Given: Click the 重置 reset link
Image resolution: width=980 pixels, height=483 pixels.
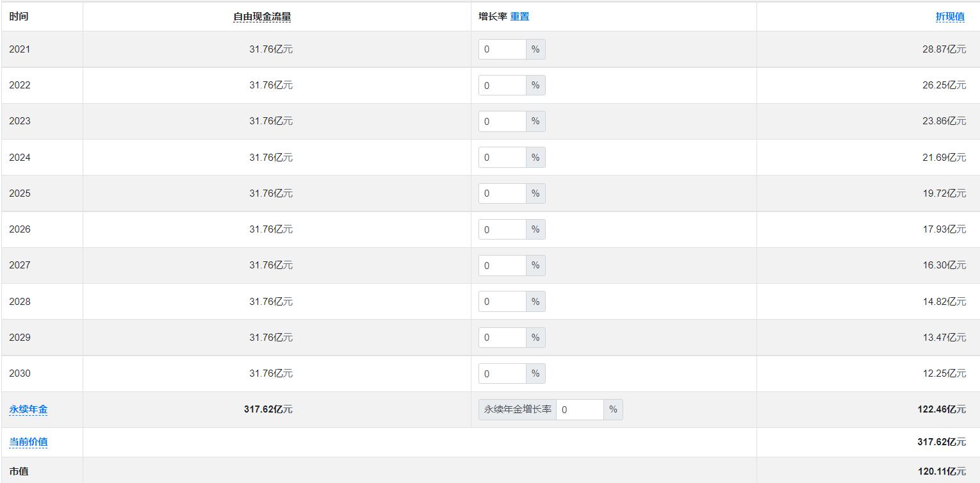Looking at the screenshot, I should point(519,17).
